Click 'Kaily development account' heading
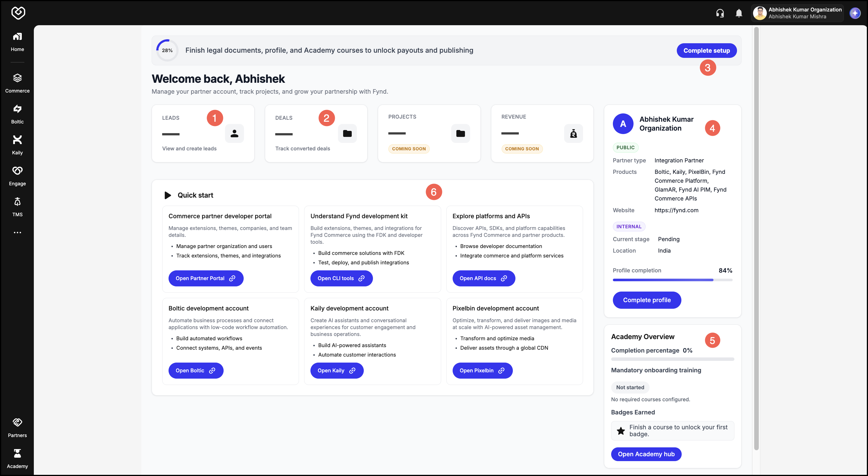 tap(349, 308)
